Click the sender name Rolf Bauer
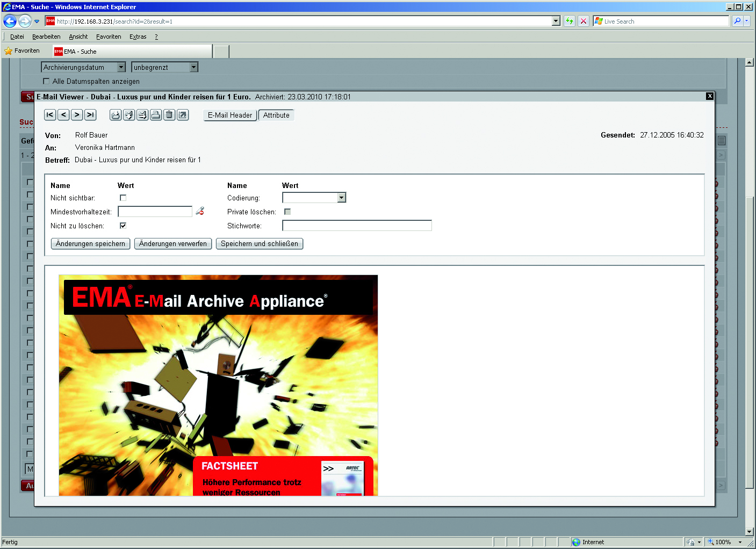 tap(91, 135)
